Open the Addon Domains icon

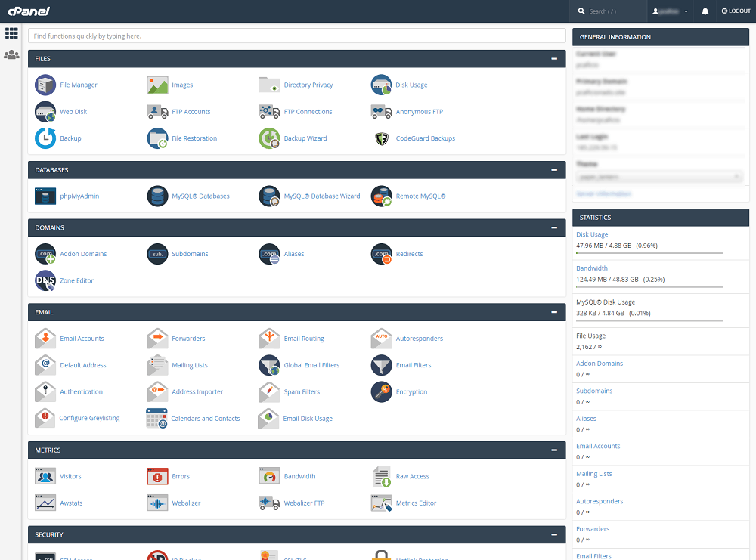pos(45,254)
